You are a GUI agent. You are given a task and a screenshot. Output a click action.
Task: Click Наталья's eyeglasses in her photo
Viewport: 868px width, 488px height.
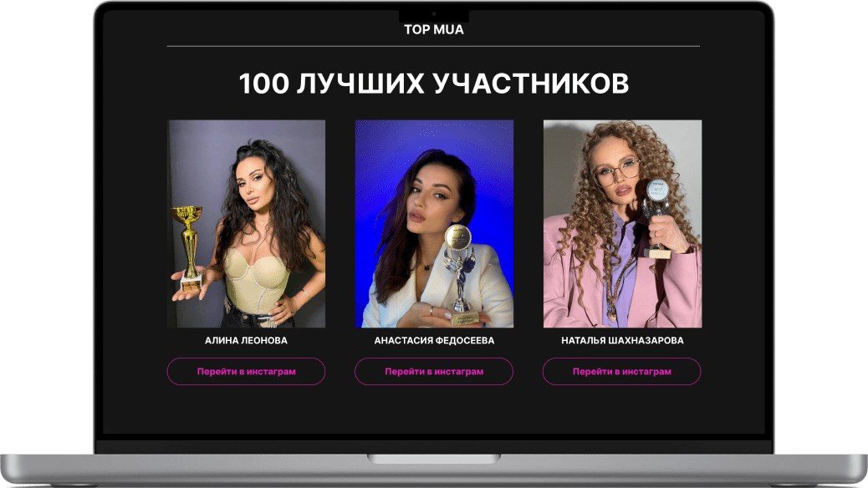click(x=617, y=171)
